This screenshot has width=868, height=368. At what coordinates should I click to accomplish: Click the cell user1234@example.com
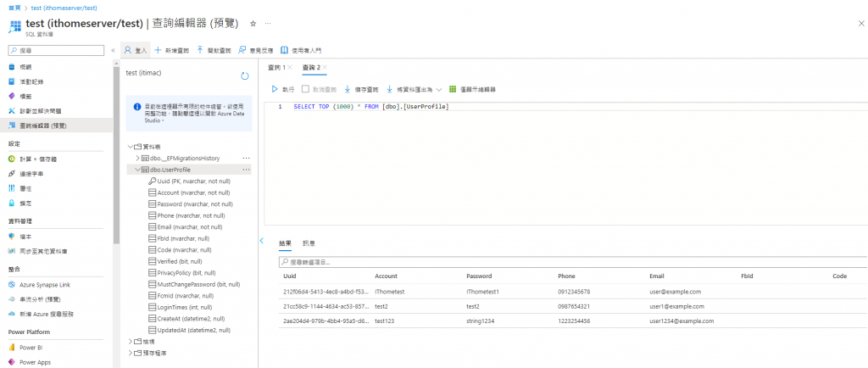click(682, 321)
